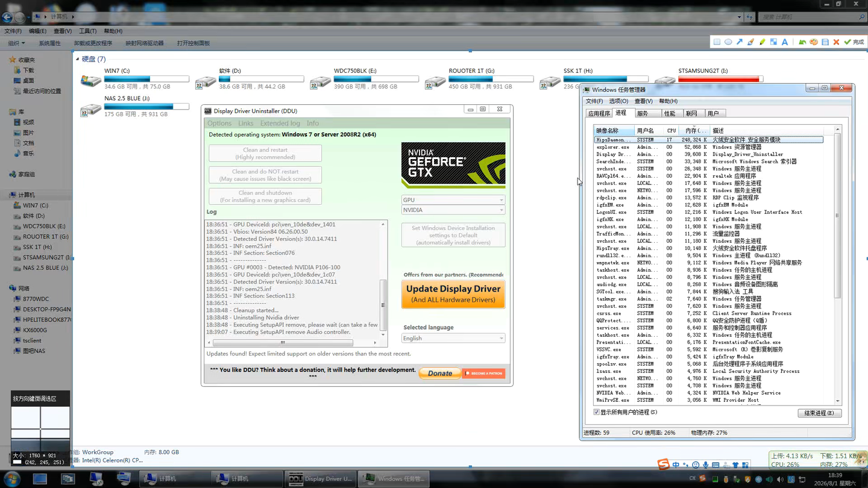Activate the mosaic blur tool
The image size is (868, 488).
[x=773, y=42]
